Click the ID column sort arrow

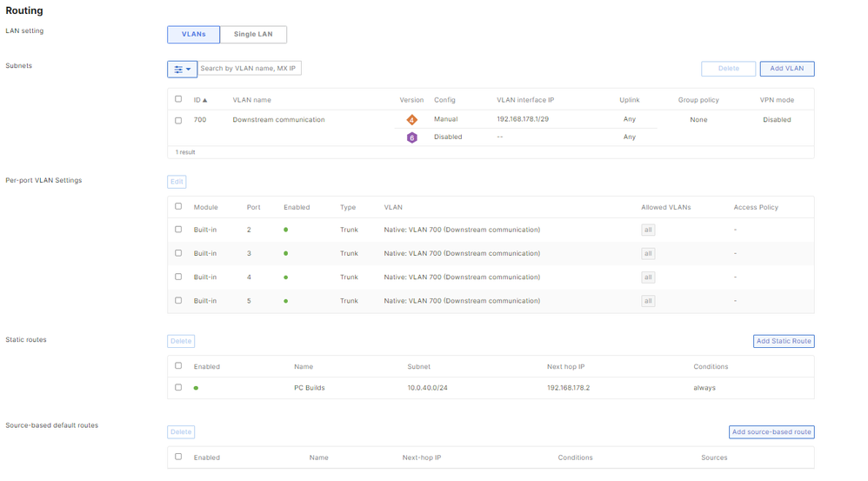point(205,100)
